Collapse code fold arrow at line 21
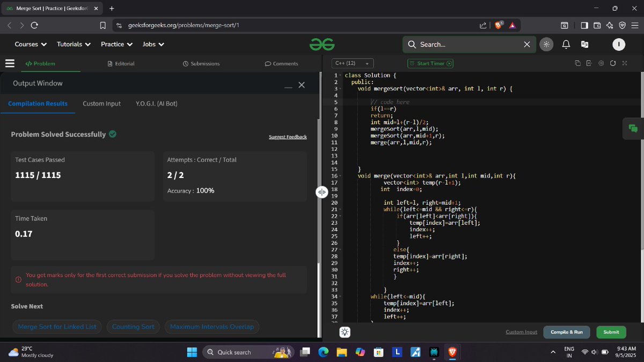644x362 pixels. pos(340,209)
